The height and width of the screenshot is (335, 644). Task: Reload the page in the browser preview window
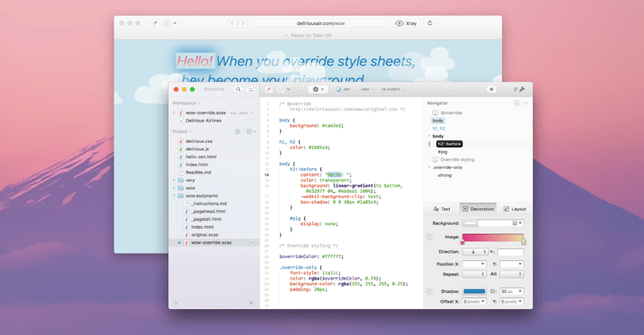click(430, 23)
